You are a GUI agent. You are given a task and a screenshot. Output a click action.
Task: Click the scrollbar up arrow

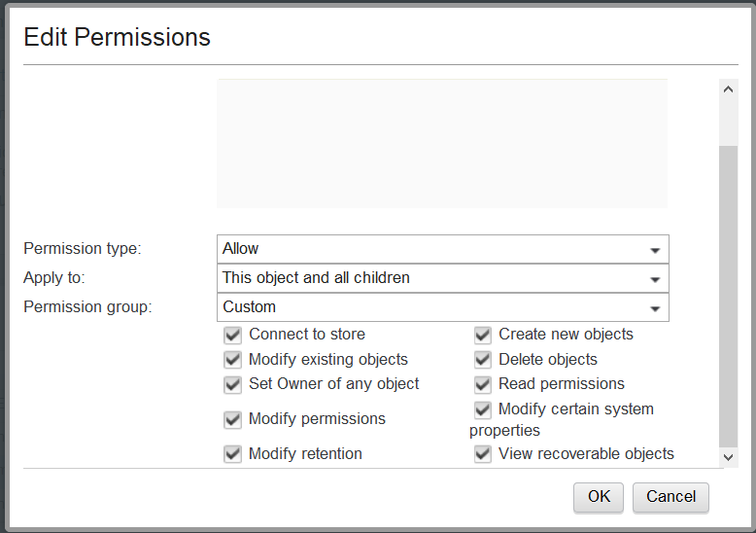729,89
